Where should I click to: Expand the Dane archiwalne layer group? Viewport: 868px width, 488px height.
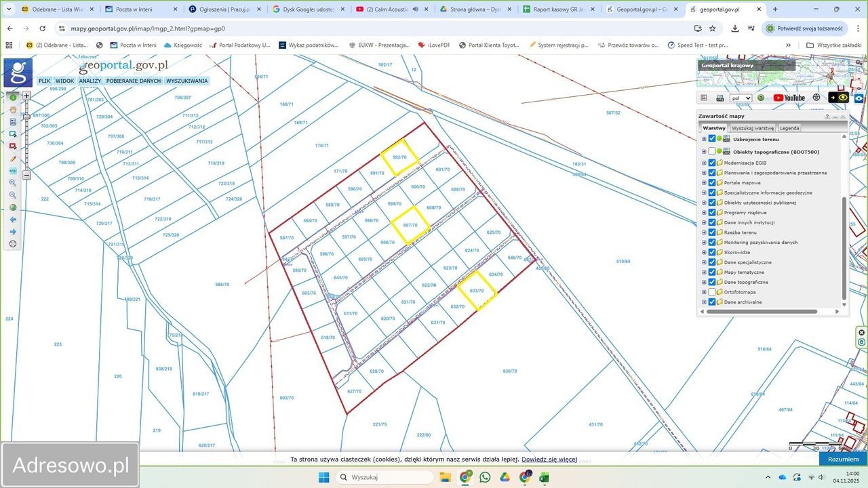click(x=704, y=302)
